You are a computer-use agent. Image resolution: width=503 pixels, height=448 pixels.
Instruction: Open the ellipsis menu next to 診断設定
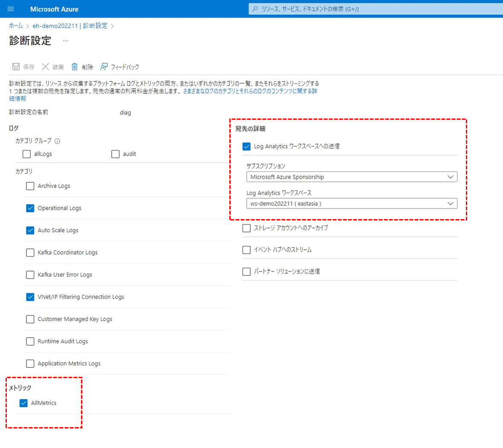[66, 41]
